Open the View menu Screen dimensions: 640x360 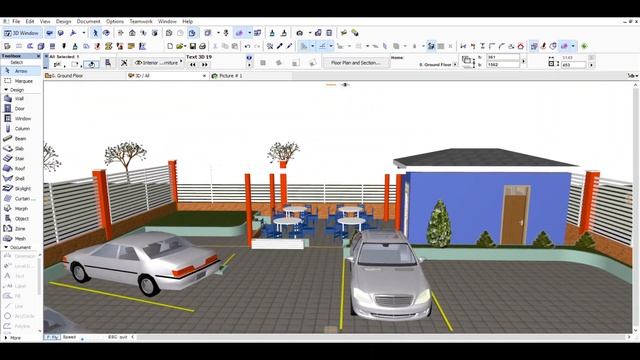[x=45, y=21]
